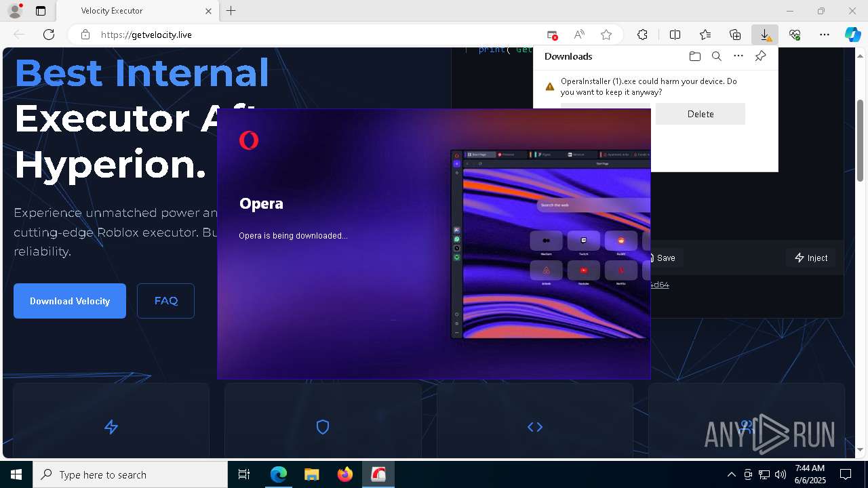Screen dimensions: 868x488
Task: Toggle the Downloads toolbar button
Action: pos(765,35)
